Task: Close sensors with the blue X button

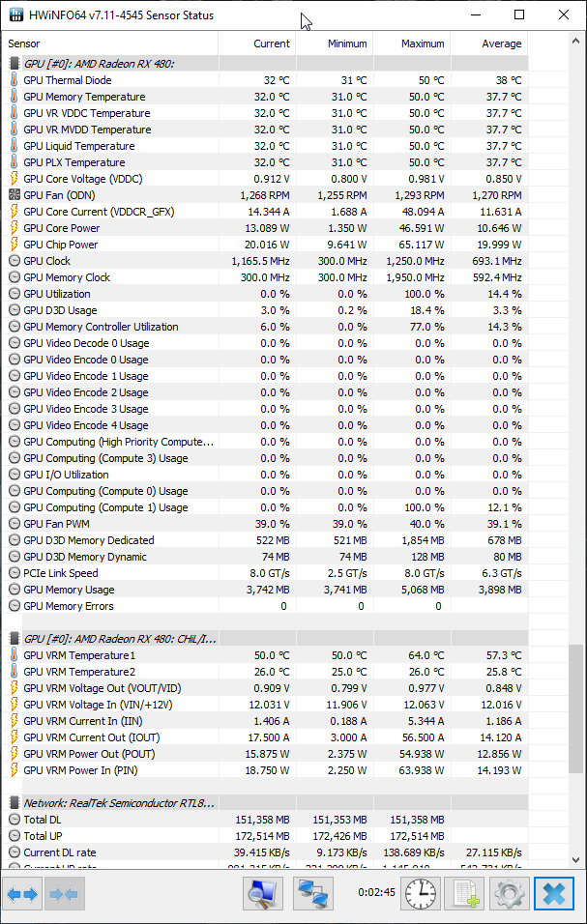Action: [554, 894]
